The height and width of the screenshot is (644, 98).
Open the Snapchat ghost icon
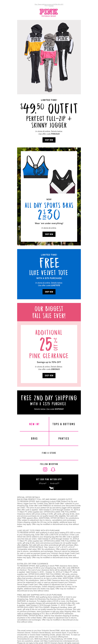53,469
